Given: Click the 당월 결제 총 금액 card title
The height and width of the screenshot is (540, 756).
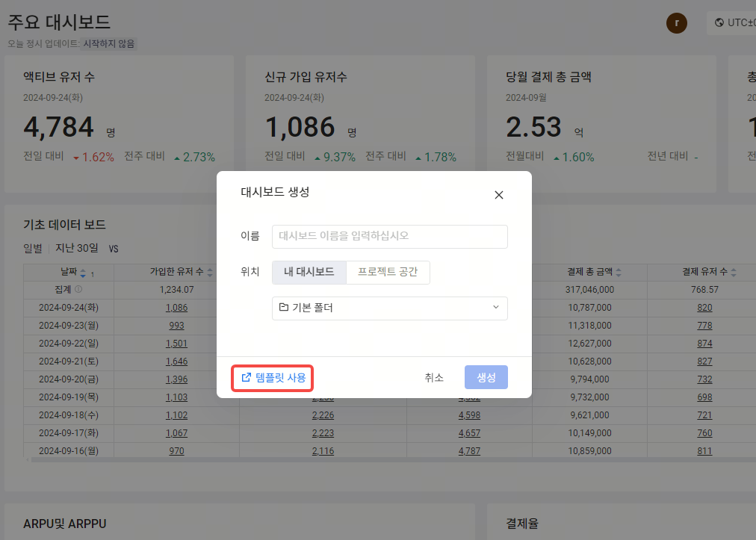Looking at the screenshot, I should tap(548, 77).
